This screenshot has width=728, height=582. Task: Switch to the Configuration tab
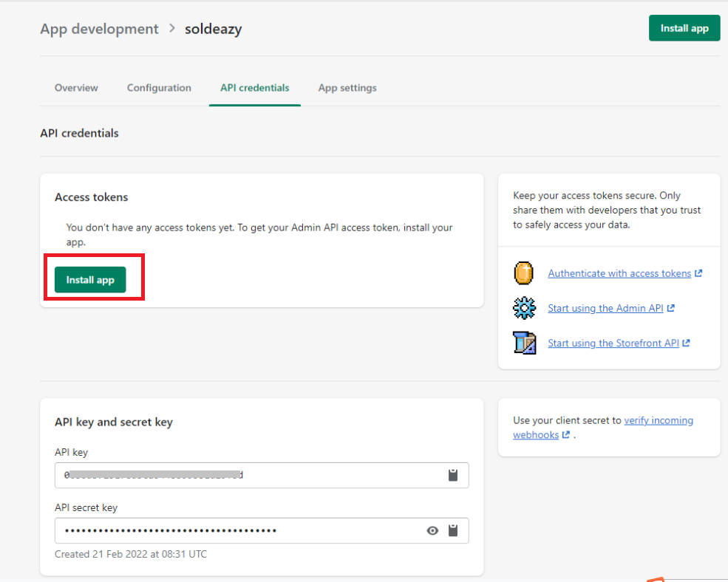tap(159, 88)
